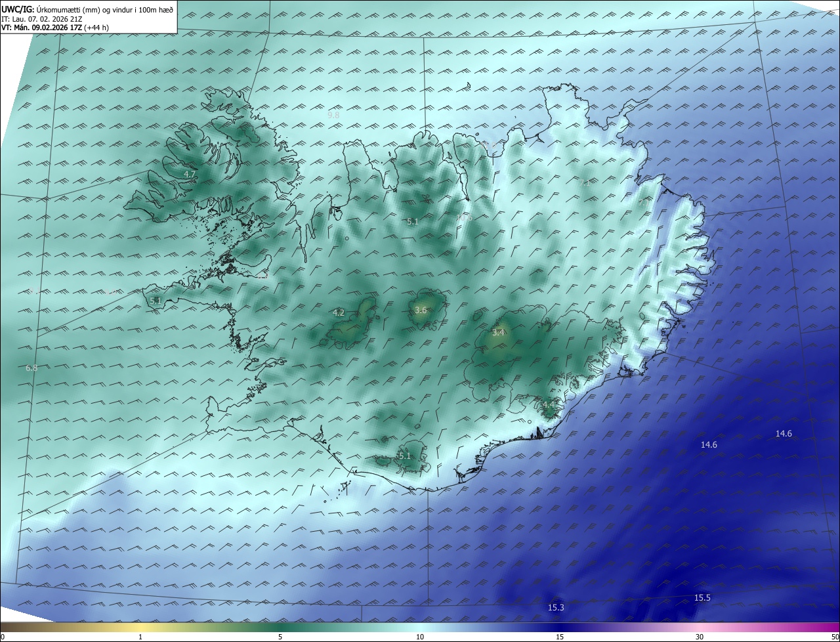
Task: Click the colorbar at the 50 tick
Action: [x=835, y=637]
